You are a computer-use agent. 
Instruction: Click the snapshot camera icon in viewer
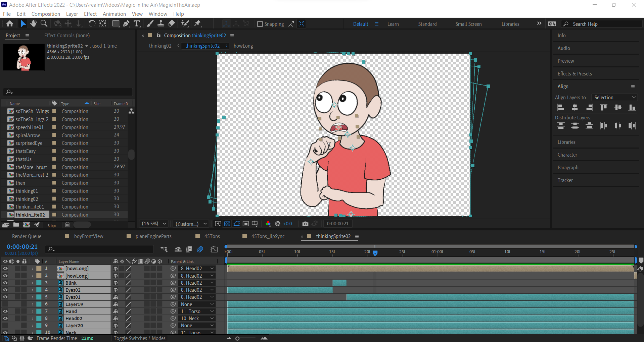point(305,224)
